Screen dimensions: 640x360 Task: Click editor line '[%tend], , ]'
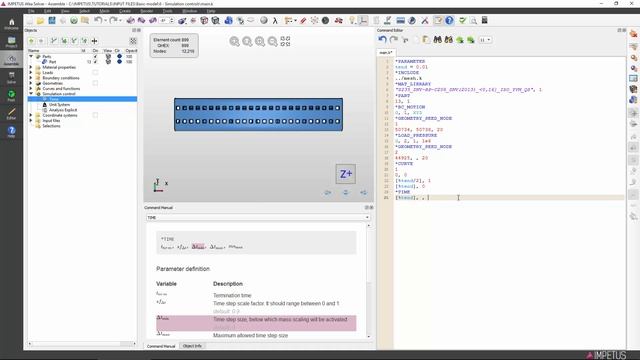click(412, 198)
